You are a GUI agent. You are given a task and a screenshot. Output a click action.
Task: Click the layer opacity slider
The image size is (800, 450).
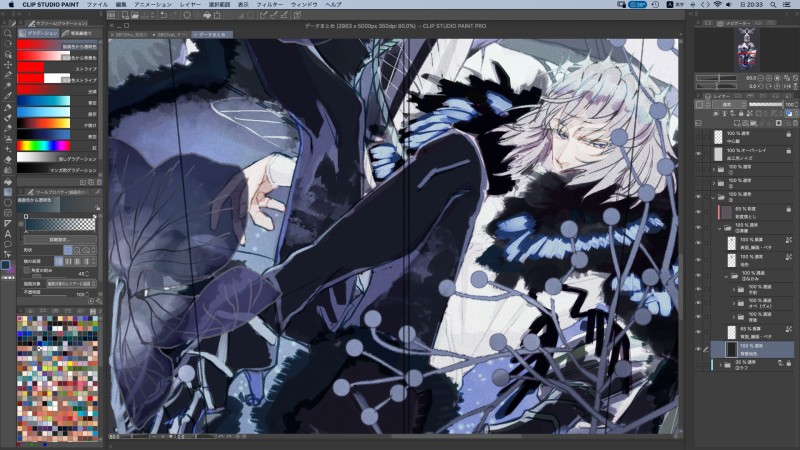tap(765, 105)
